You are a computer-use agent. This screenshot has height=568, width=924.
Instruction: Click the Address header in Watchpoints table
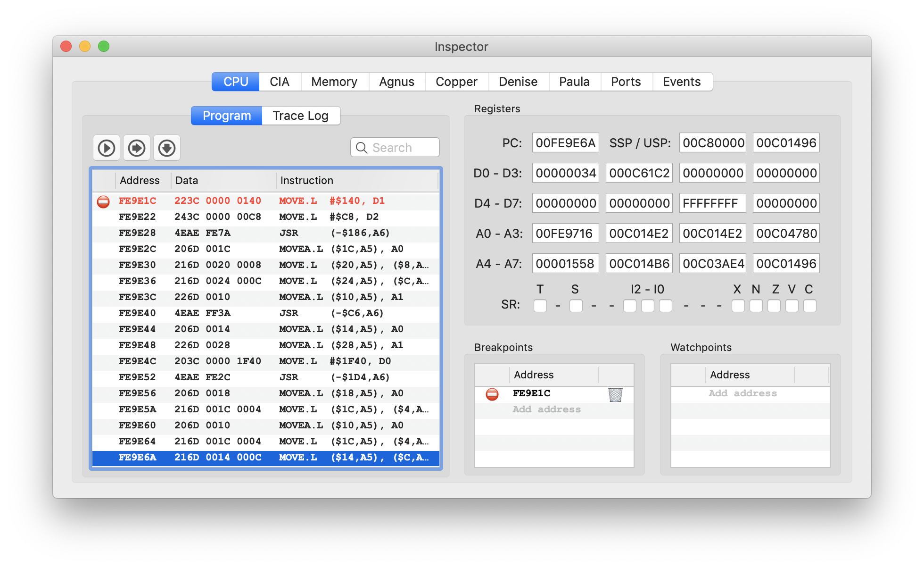[750, 375]
